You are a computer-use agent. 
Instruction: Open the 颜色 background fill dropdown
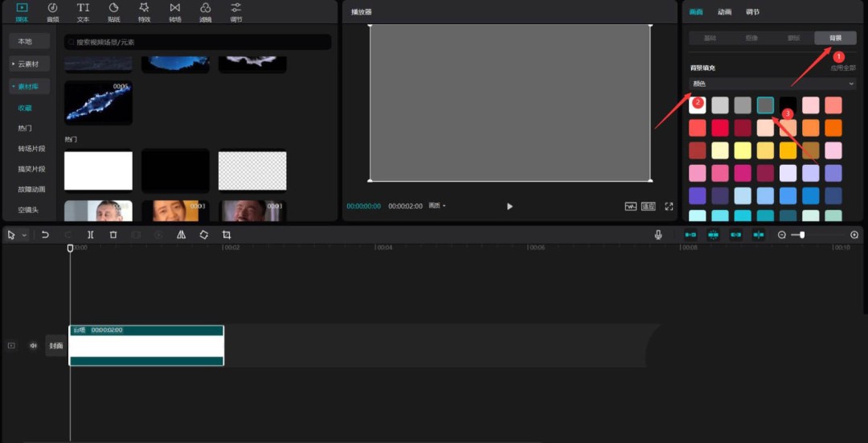[772, 84]
